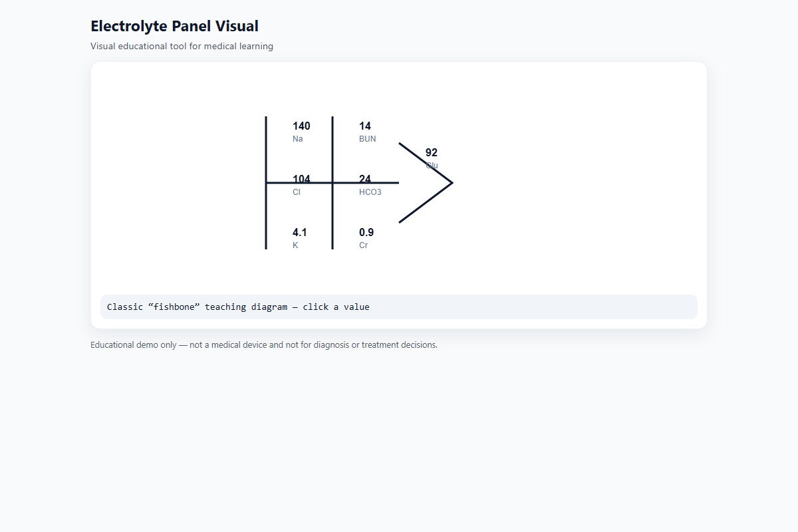Viewport: 798px width, 532px height.
Task: Click the sodium value 140
Action: (301, 126)
